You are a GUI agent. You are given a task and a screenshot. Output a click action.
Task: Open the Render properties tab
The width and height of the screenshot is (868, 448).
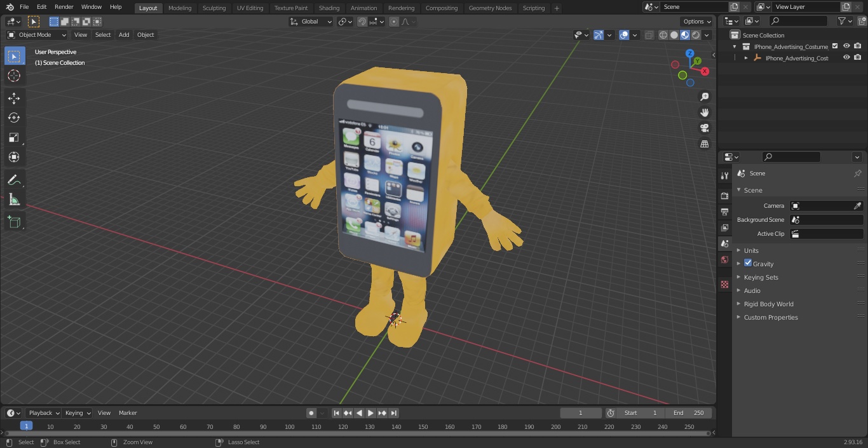click(724, 196)
